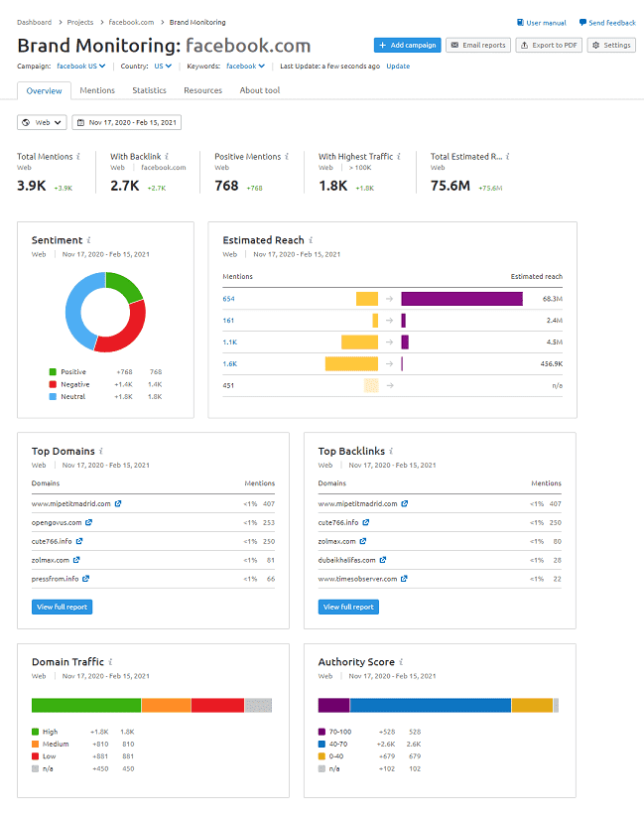Image resolution: width=644 pixels, height=819 pixels.
Task: Open external link icon for www.timesobserver.com
Action: pos(404,578)
